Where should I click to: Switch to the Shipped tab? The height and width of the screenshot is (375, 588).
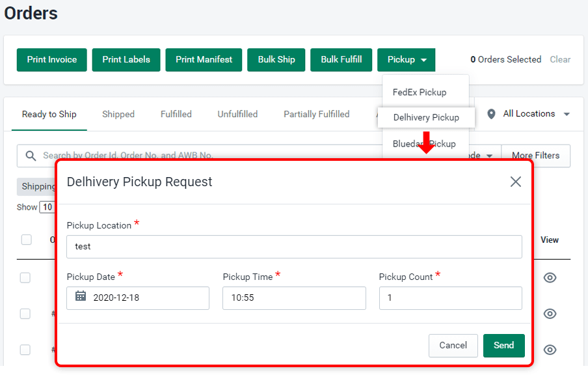(118, 114)
